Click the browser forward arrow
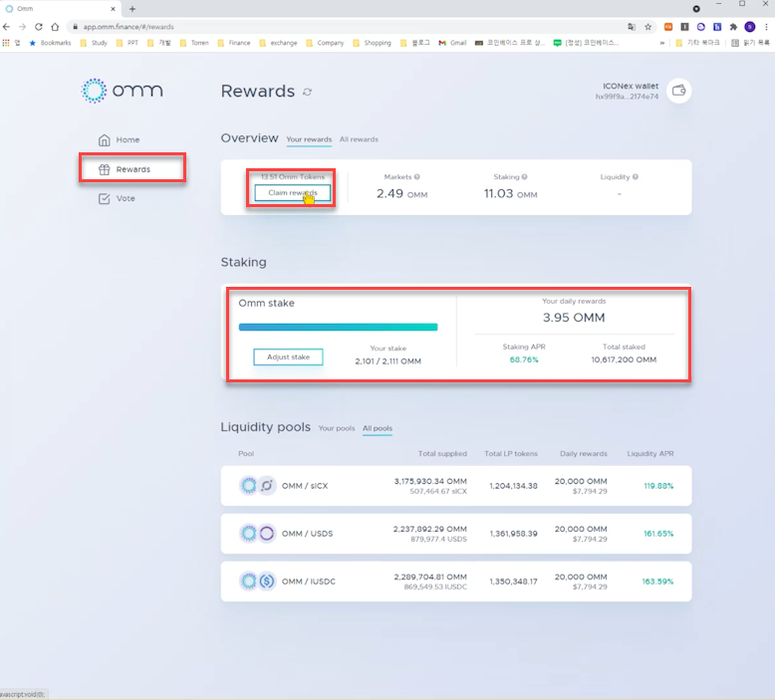 [x=22, y=27]
